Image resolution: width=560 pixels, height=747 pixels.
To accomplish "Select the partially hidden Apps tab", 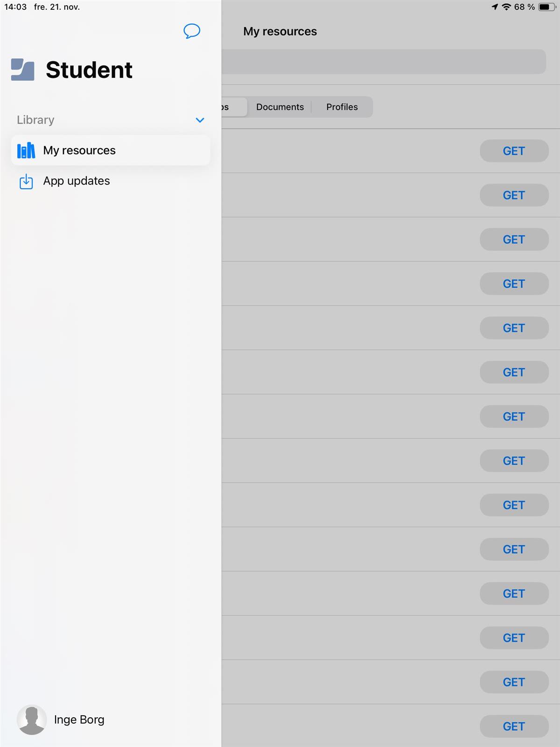I will tap(233, 107).
